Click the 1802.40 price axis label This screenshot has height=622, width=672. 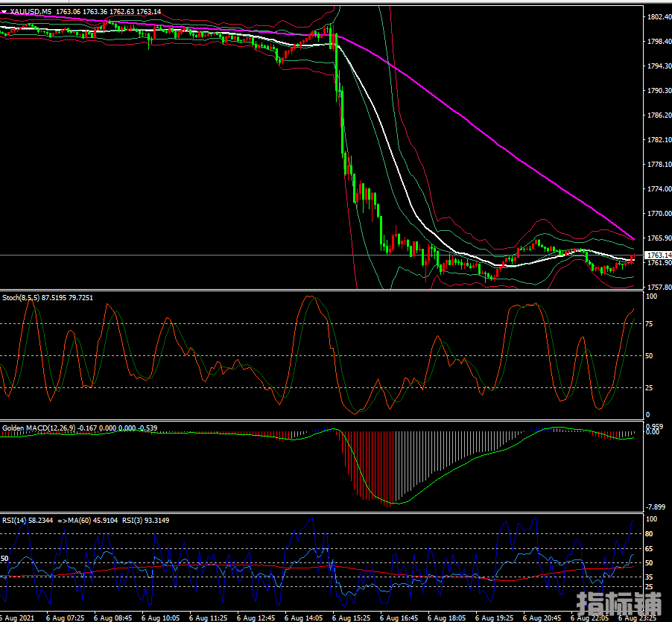coord(659,16)
